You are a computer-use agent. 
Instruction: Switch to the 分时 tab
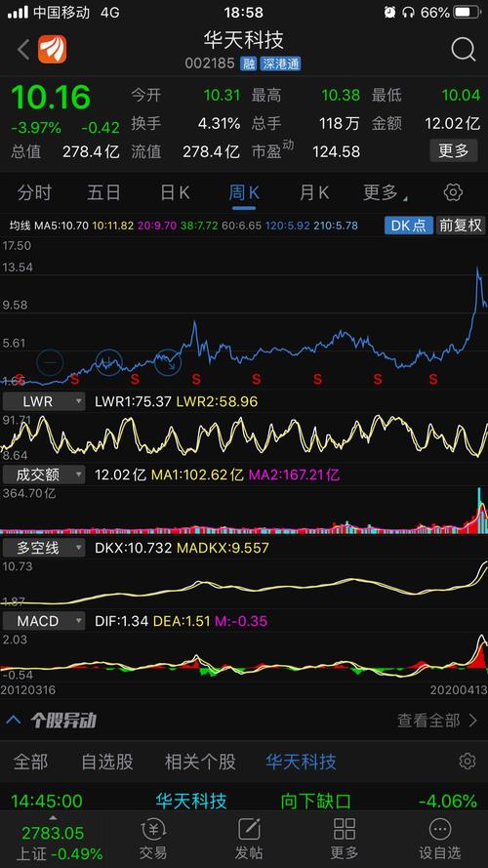click(x=34, y=192)
